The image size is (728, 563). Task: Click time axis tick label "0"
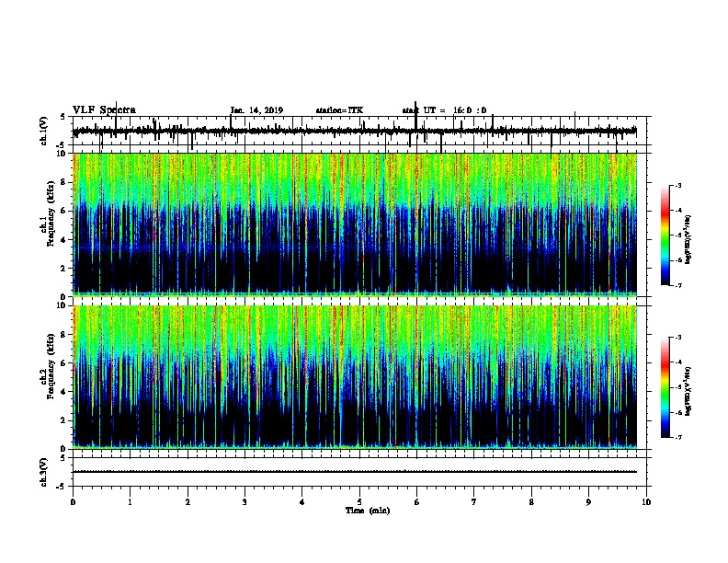pyautogui.click(x=73, y=502)
